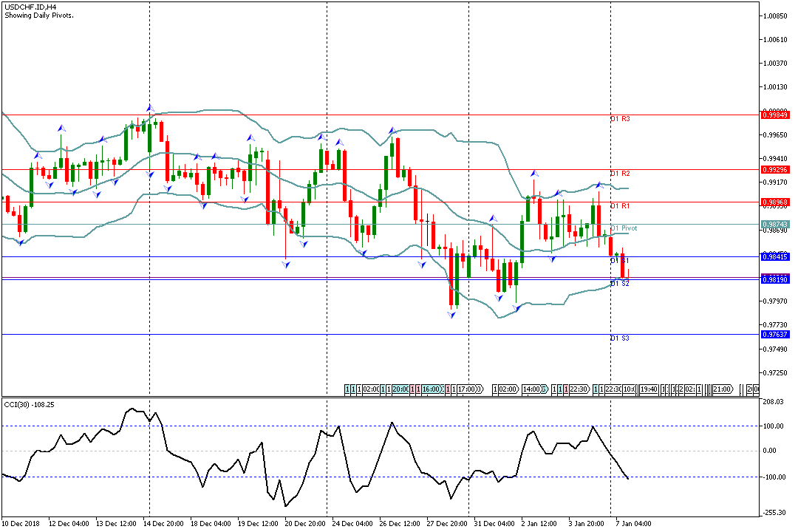The width and height of the screenshot is (798, 532).
Task: Click the teal 0.98743 pivot price tag
Action: [x=775, y=224]
